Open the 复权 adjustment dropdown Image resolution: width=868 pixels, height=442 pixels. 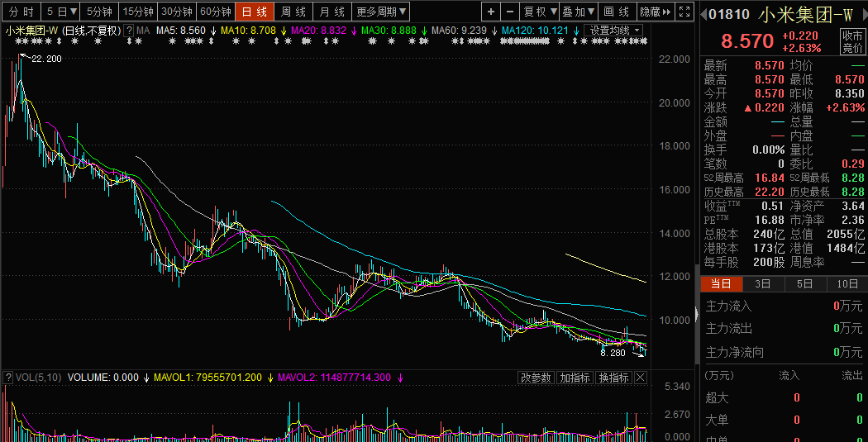click(x=540, y=12)
